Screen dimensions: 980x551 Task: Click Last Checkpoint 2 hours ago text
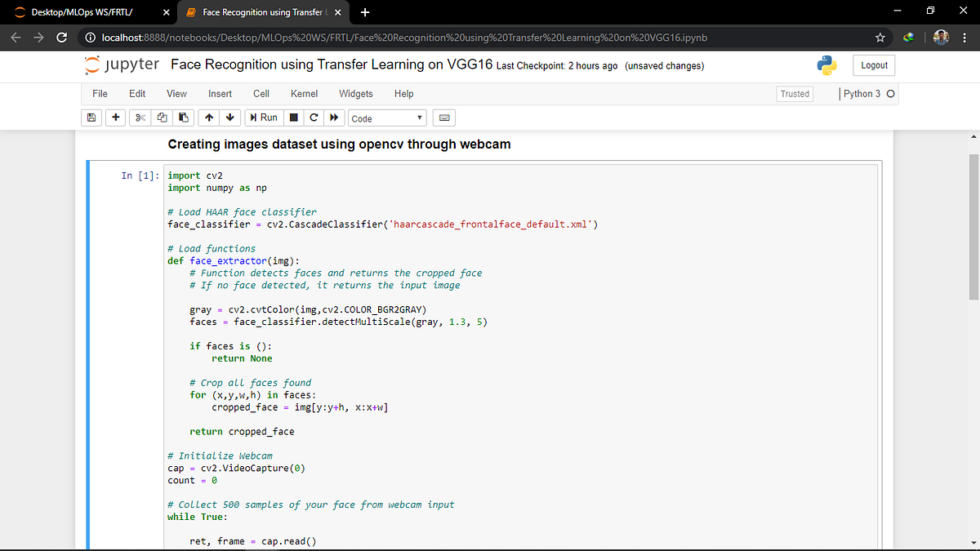557,66
